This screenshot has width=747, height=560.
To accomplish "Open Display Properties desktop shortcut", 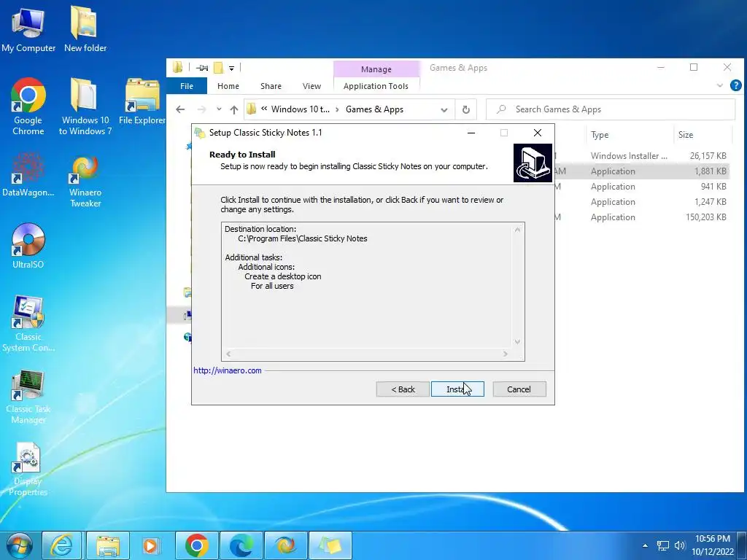I will tap(28, 470).
